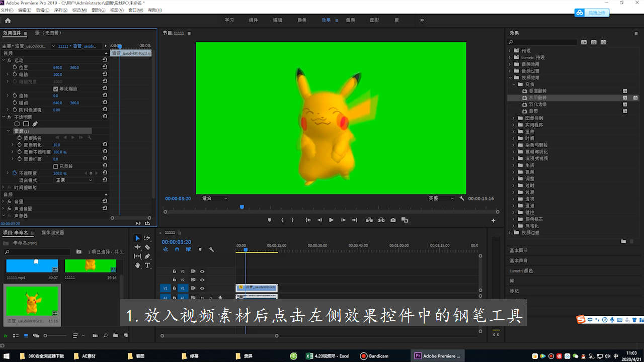The image size is (644, 362).
Task: Open the 剪辑(C) menu
Action: click(x=43, y=10)
